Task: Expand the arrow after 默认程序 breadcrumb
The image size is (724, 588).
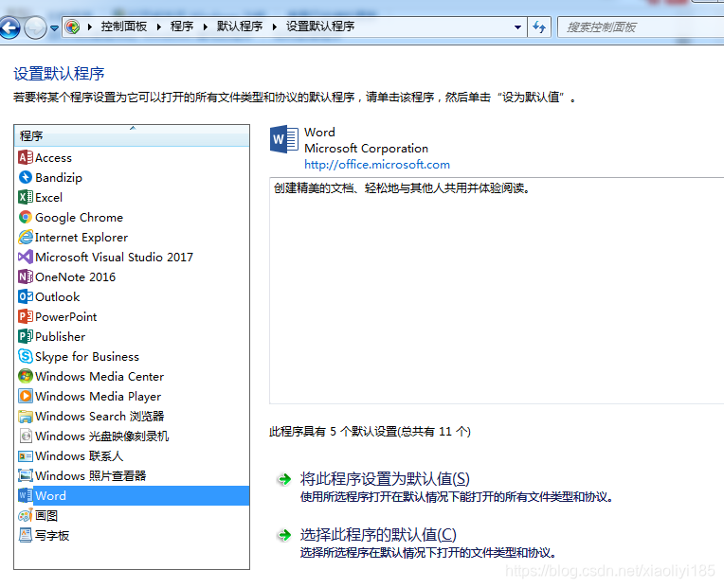Action: click(x=275, y=27)
